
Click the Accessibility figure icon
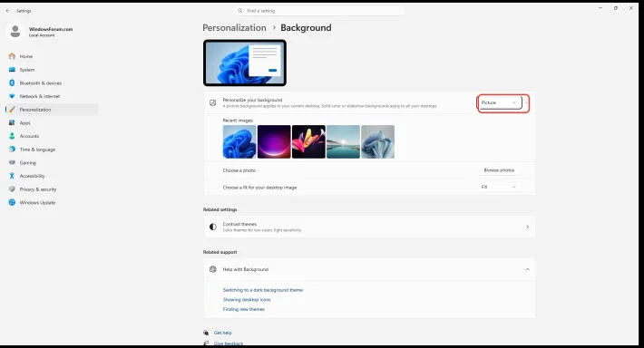pos(12,176)
